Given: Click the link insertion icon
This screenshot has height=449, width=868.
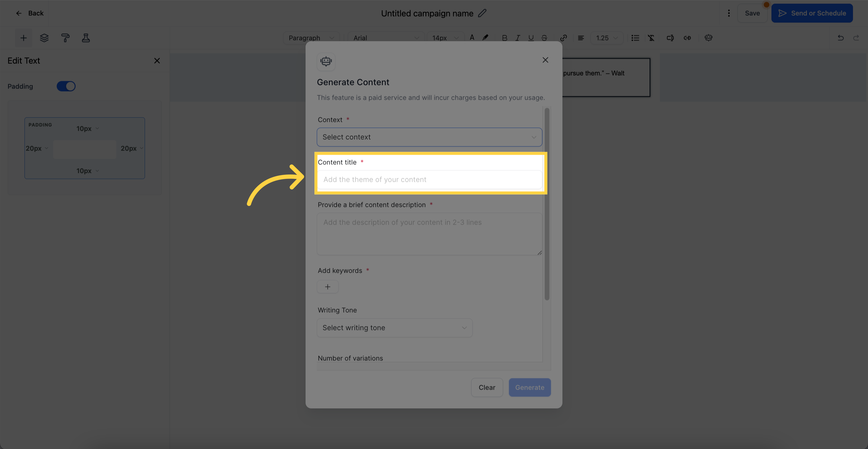Looking at the screenshot, I should coord(563,38).
